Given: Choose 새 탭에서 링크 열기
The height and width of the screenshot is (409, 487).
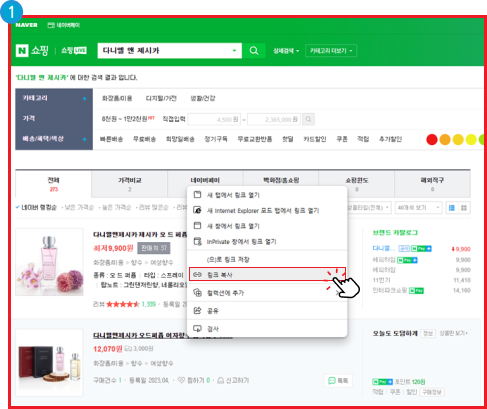Looking at the screenshot, I should point(268,195).
